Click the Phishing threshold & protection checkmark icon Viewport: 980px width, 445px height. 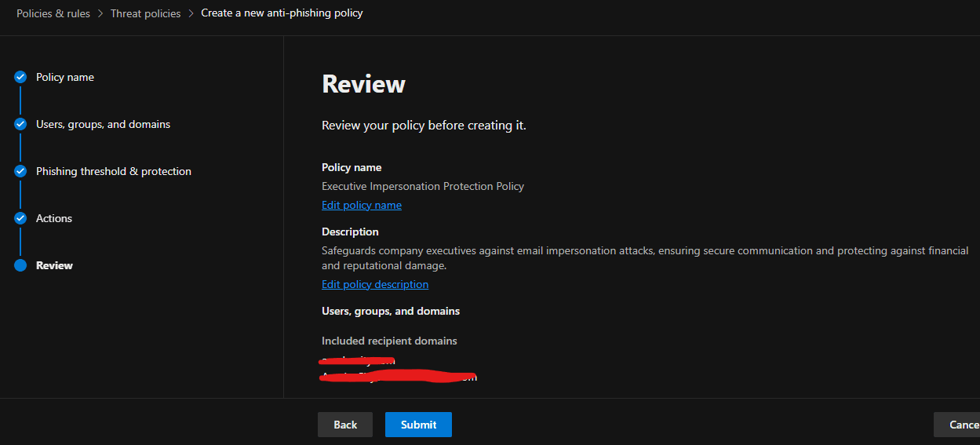(x=20, y=171)
